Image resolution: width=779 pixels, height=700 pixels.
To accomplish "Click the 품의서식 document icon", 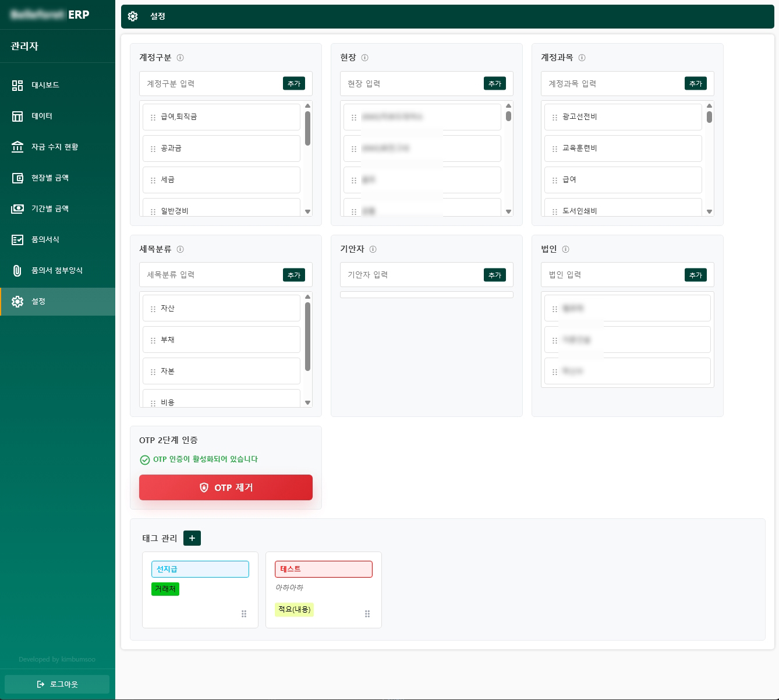I will pos(17,239).
